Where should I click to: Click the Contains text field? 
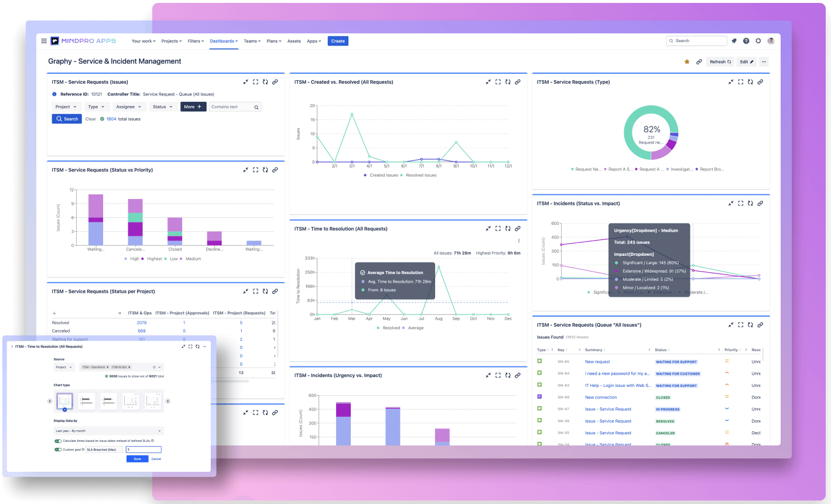point(235,107)
